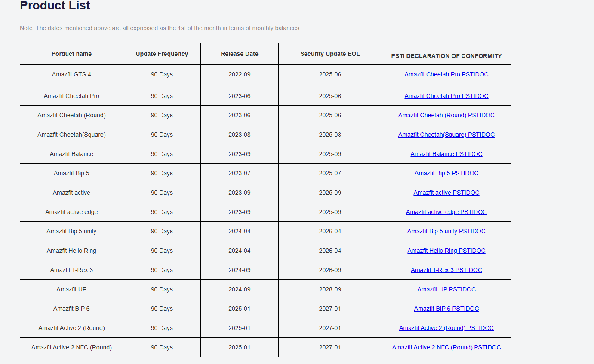Click EOL date 2026-09 for Amazfit T-Rex 3
This screenshot has height=364, width=594.
[x=330, y=270]
